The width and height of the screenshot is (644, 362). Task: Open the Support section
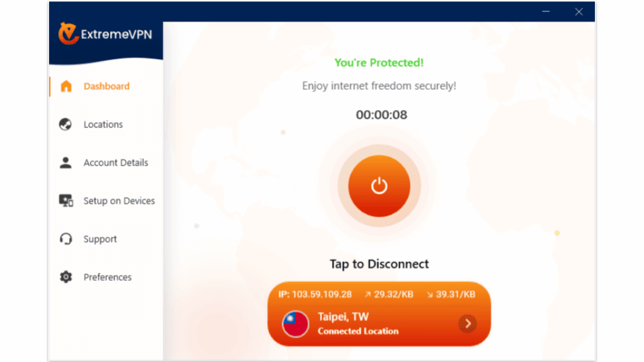(x=100, y=239)
